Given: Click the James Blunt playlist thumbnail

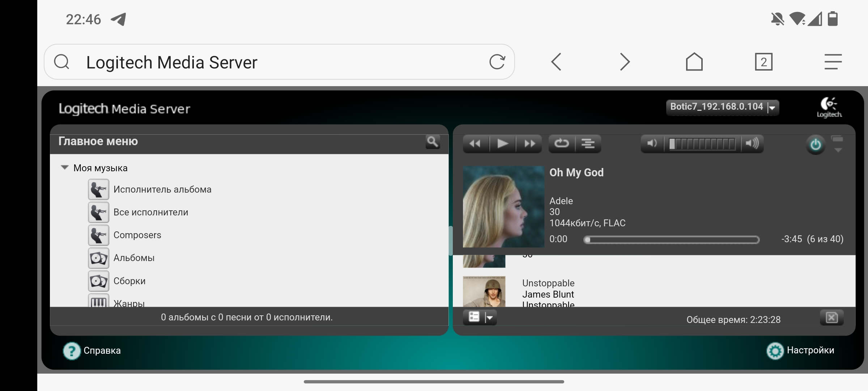Looking at the screenshot, I should pyautogui.click(x=484, y=292).
